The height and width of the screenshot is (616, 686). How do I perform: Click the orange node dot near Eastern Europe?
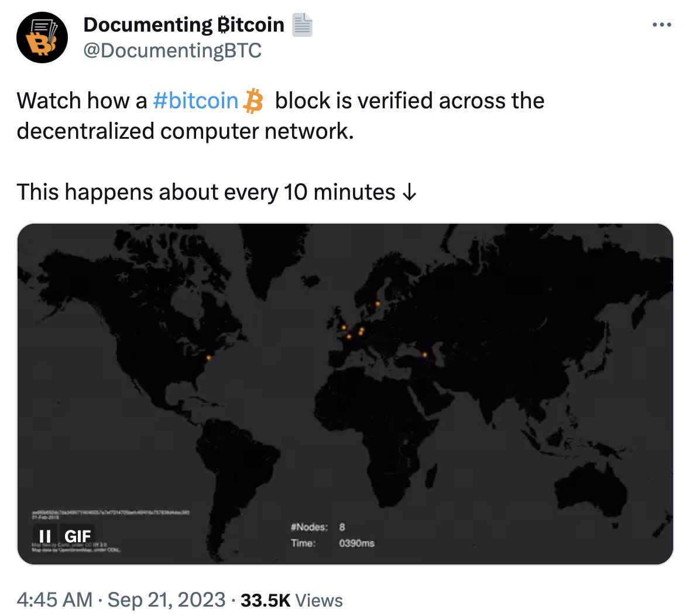coord(424,354)
